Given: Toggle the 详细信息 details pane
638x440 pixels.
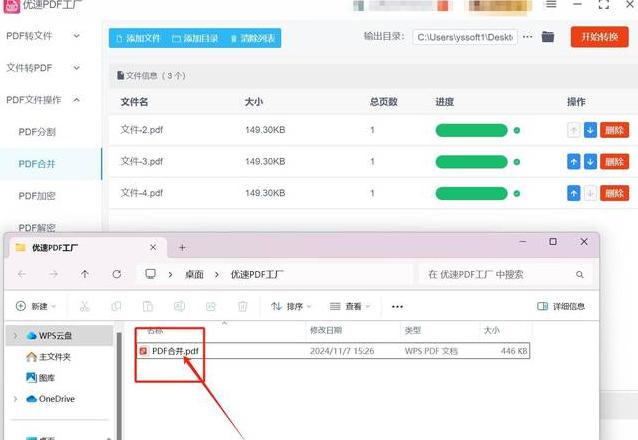Looking at the screenshot, I should pos(561,306).
